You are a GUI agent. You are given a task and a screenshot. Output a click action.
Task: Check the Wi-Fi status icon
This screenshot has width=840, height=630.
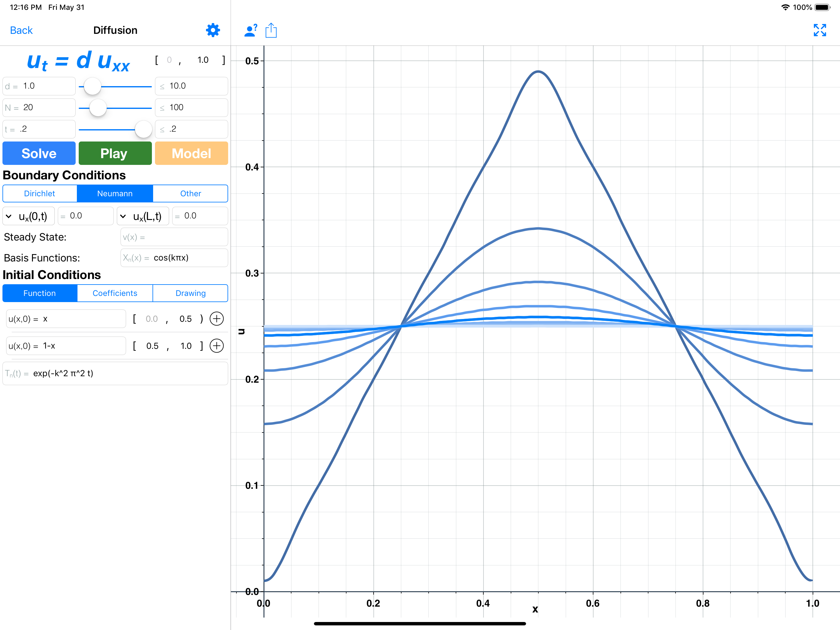(x=785, y=7)
